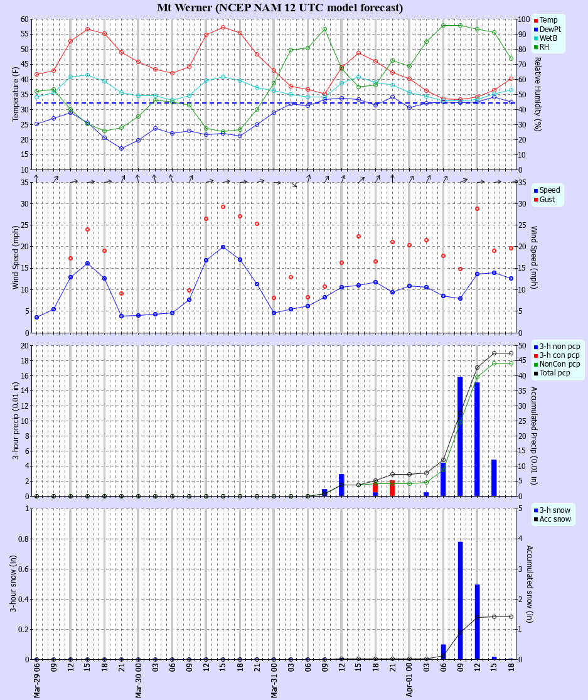Select the red 3-h con pcp swatch
The height and width of the screenshot is (700, 588).
pyautogui.click(x=535, y=355)
